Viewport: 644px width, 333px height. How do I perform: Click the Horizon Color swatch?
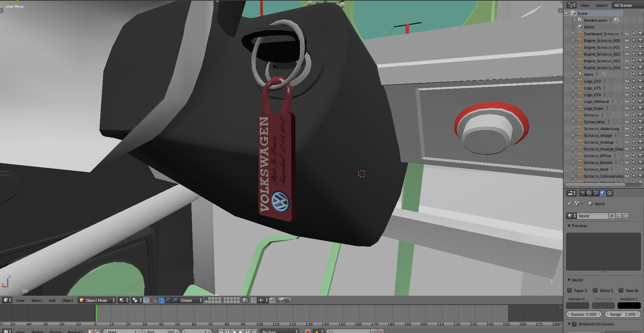tap(578, 306)
